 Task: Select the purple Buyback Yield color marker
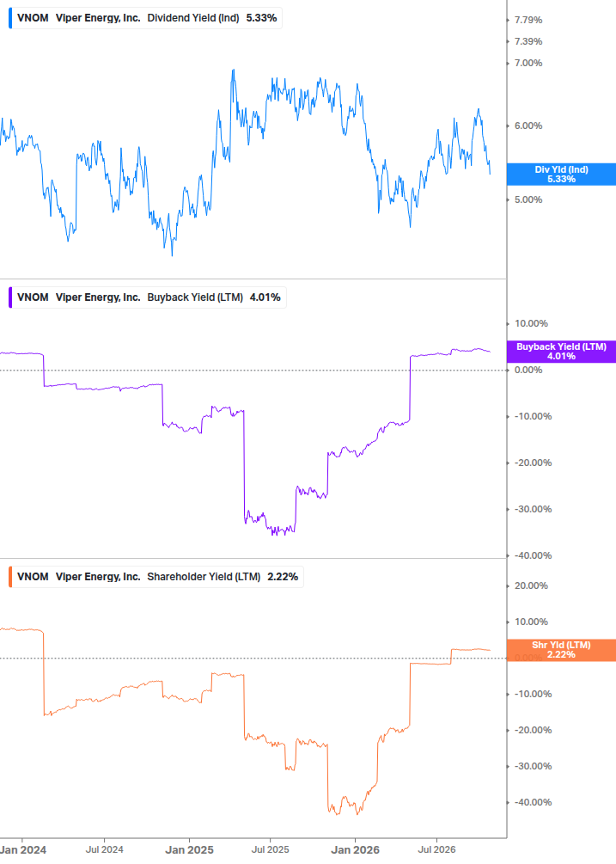click(10, 297)
